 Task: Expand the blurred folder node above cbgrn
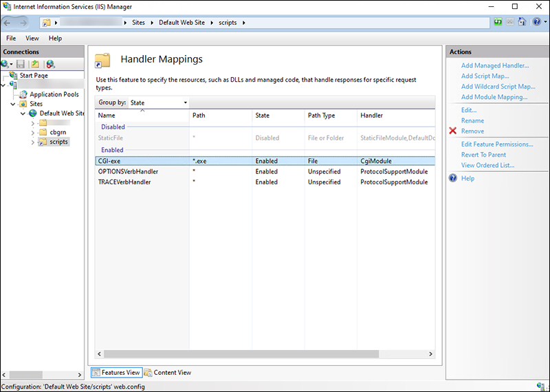(32, 123)
